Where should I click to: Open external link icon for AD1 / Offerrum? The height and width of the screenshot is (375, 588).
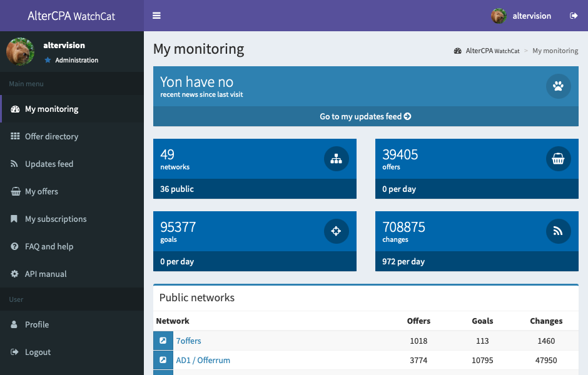[x=163, y=360]
